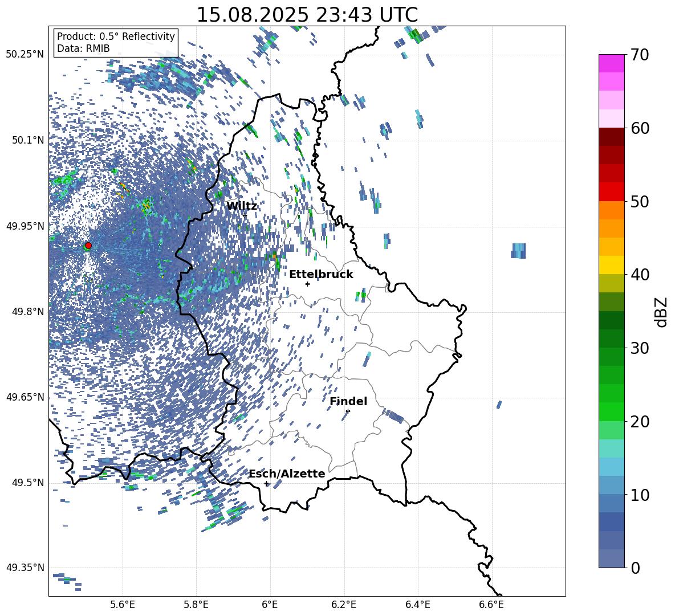The image size is (675, 616).
Task: Click the red radar location marker
Action: coord(88,246)
